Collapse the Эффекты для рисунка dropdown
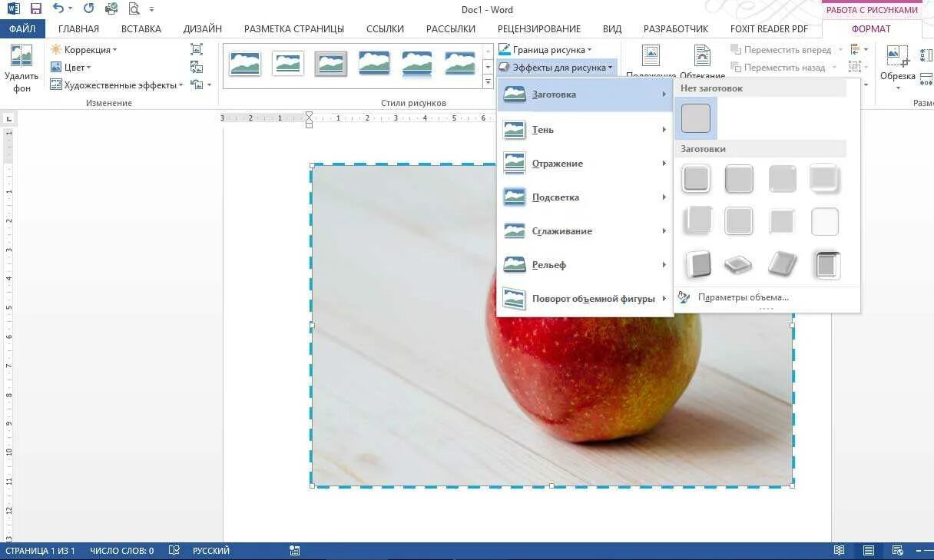The height and width of the screenshot is (560, 934). pyautogui.click(x=556, y=68)
